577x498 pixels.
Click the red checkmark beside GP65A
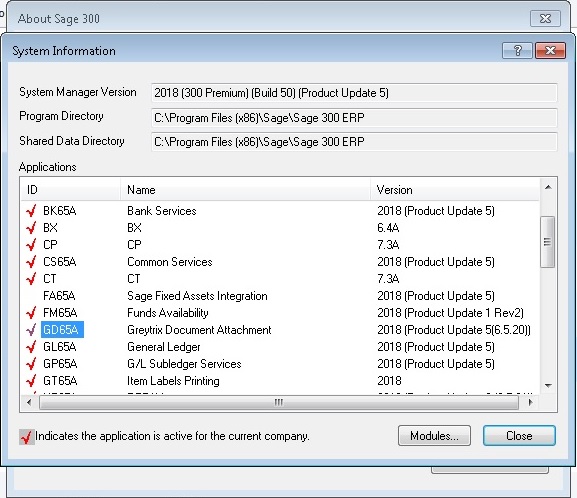[31, 364]
